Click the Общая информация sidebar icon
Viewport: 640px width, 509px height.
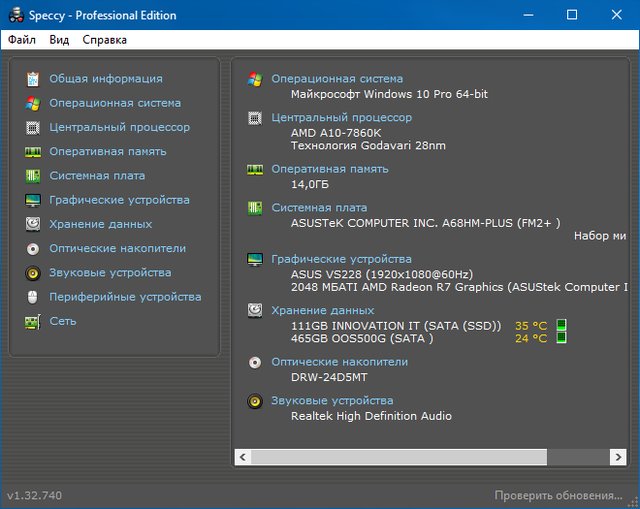click(33, 79)
